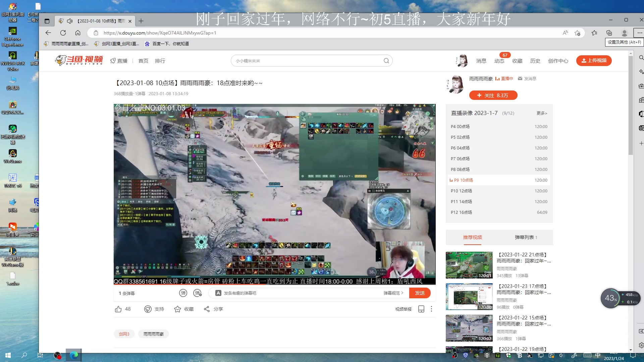Open OBS from the taskbar
This screenshot has height=362, width=644.
(x=57, y=355)
